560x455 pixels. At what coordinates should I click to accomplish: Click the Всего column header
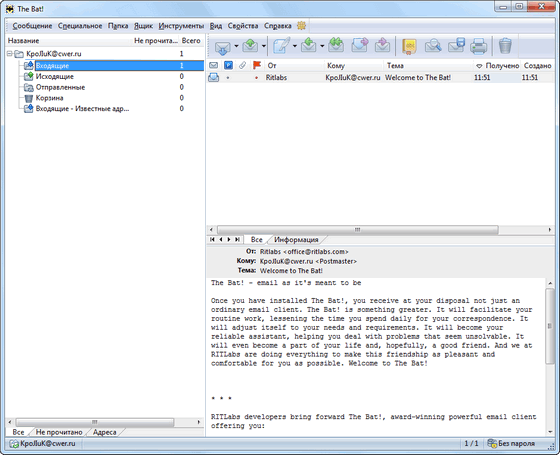click(x=191, y=41)
